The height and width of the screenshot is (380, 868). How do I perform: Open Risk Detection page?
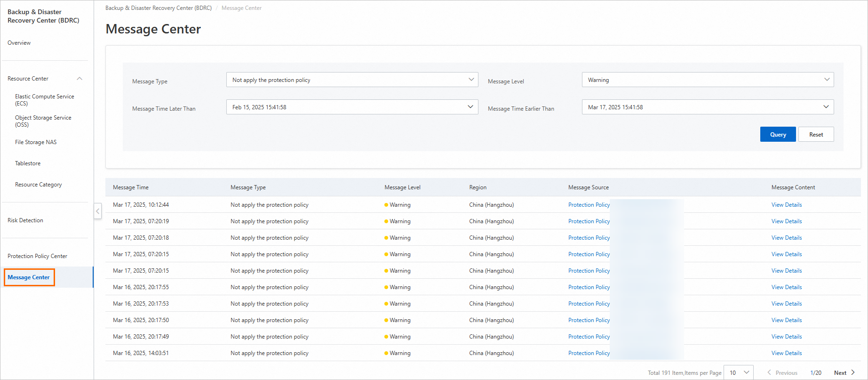(x=25, y=220)
